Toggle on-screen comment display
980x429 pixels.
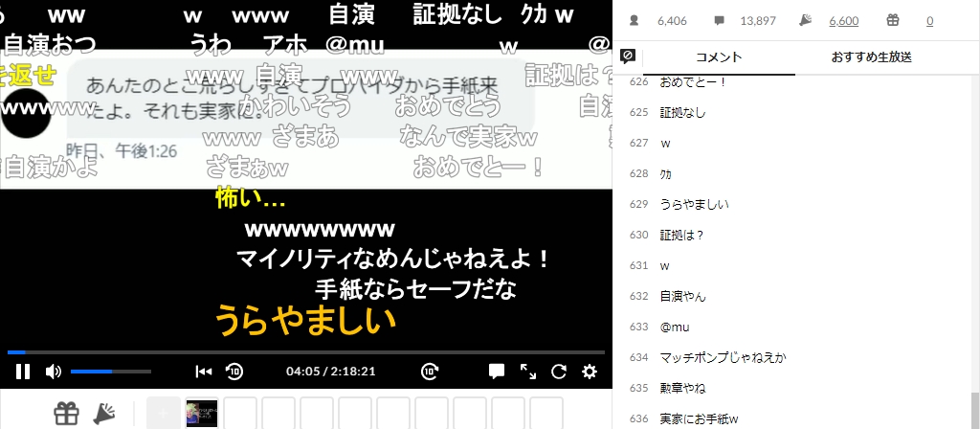click(497, 372)
